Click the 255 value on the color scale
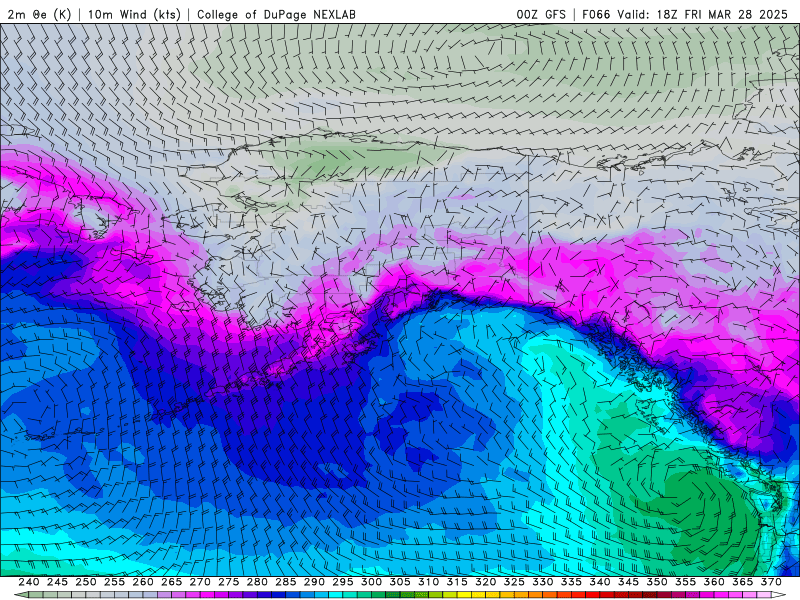This screenshot has width=800, height=600. 114,582
